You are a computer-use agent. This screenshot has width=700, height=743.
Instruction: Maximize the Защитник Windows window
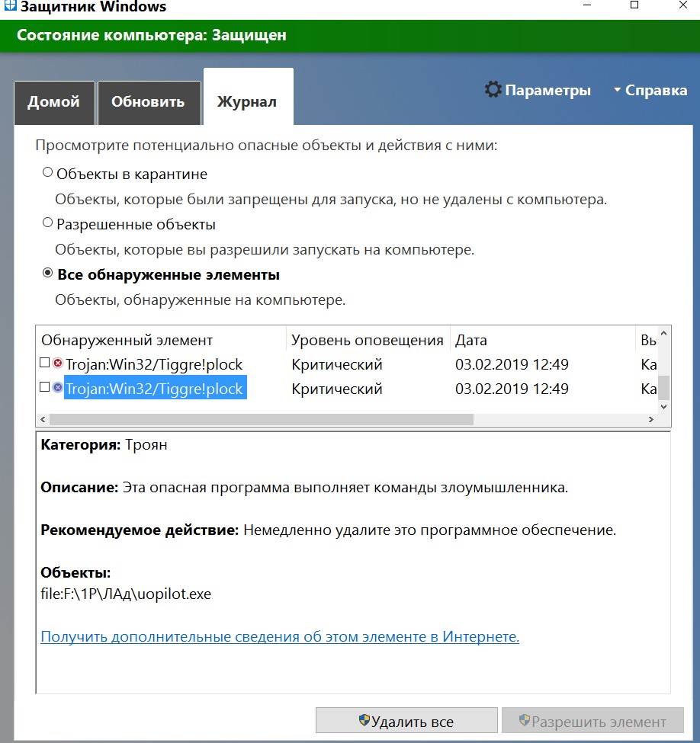point(634,5)
